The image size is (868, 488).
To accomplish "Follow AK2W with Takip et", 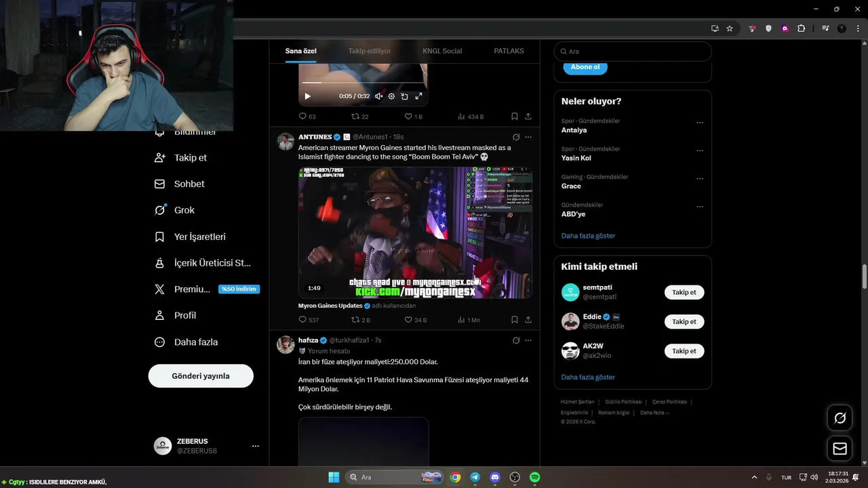I will tap(684, 351).
